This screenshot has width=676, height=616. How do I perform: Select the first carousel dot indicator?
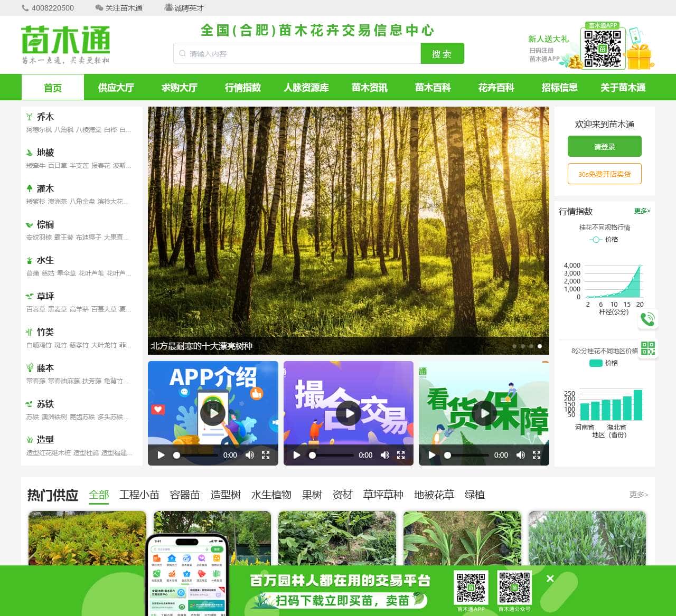click(514, 346)
